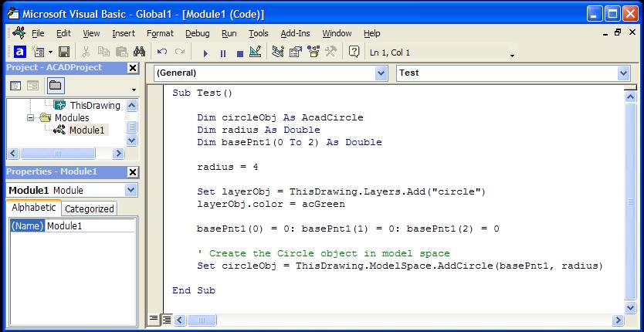
Task: Click the Find binoculars icon
Action: (139, 53)
